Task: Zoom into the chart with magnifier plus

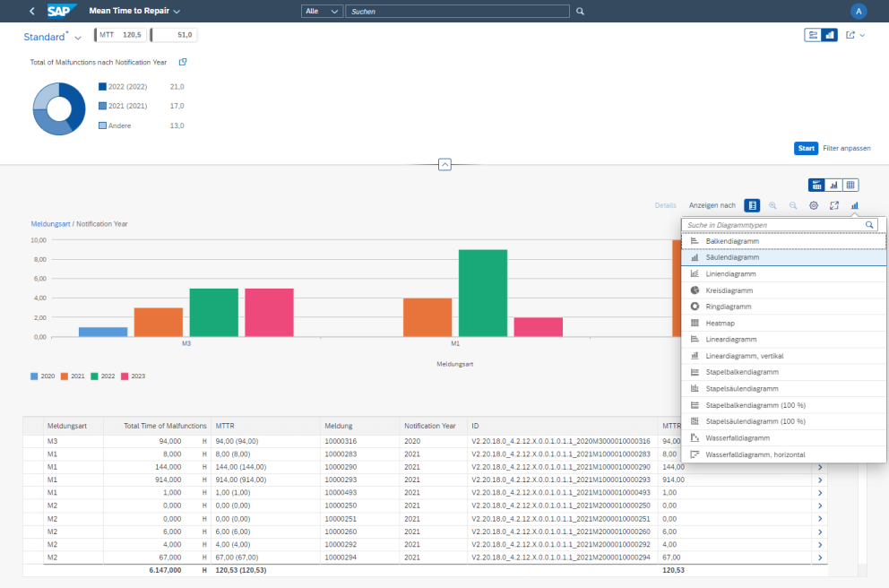Action: [x=772, y=204]
